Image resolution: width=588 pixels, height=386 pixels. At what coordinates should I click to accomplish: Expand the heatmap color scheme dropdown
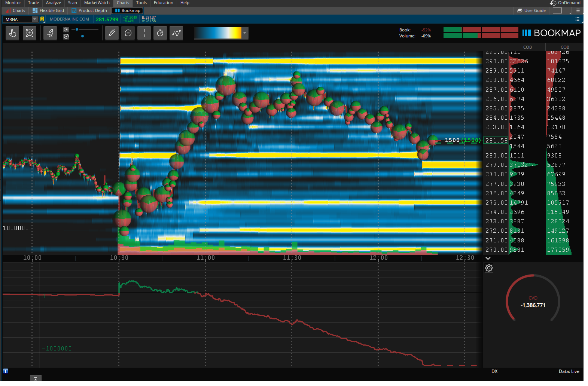(245, 33)
